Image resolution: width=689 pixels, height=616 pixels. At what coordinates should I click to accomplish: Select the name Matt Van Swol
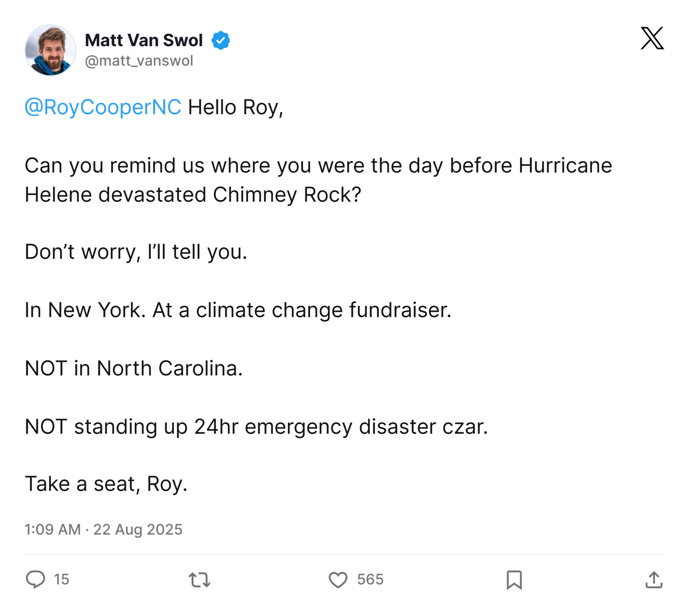pos(144,40)
